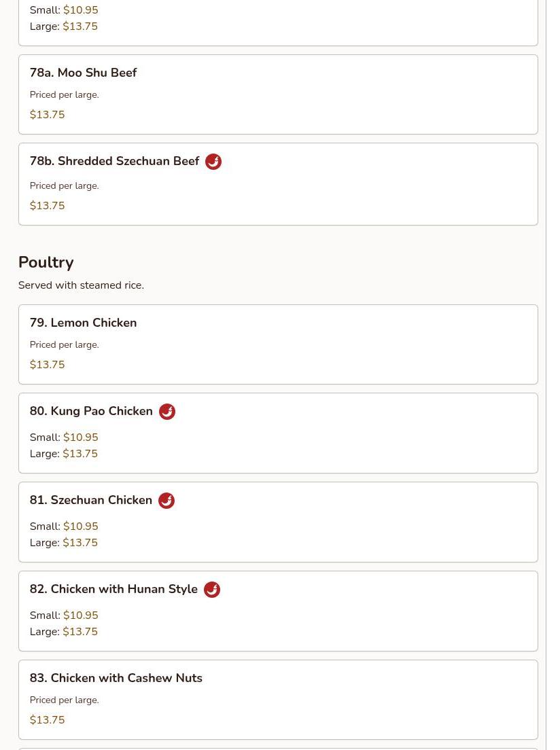The height and width of the screenshot is (750, 560).
Task: Select Hunan Style Chicken small price
Action: coord(81,615)
